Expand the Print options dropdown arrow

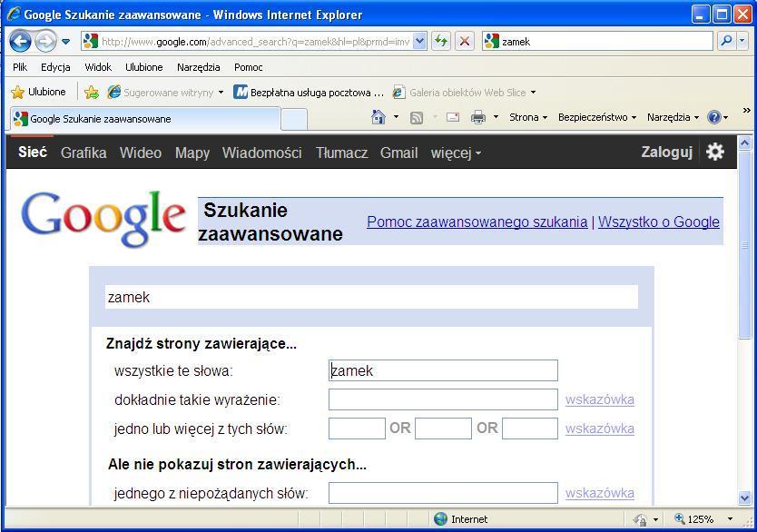point(496,117)
